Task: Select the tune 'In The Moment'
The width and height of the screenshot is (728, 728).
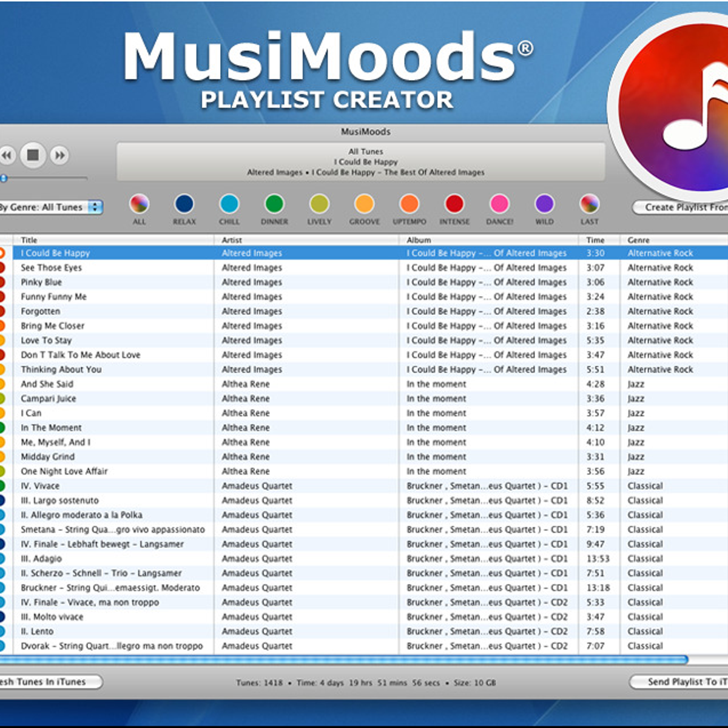Action: pyautogui.click(x=364, y=428)
